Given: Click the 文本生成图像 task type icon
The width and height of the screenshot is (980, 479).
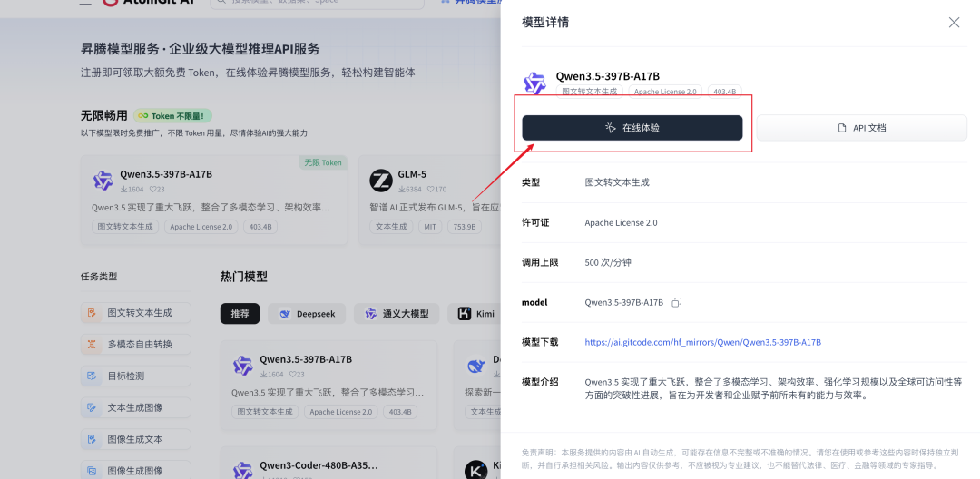Looking at the screenshot, I should 92,407.
